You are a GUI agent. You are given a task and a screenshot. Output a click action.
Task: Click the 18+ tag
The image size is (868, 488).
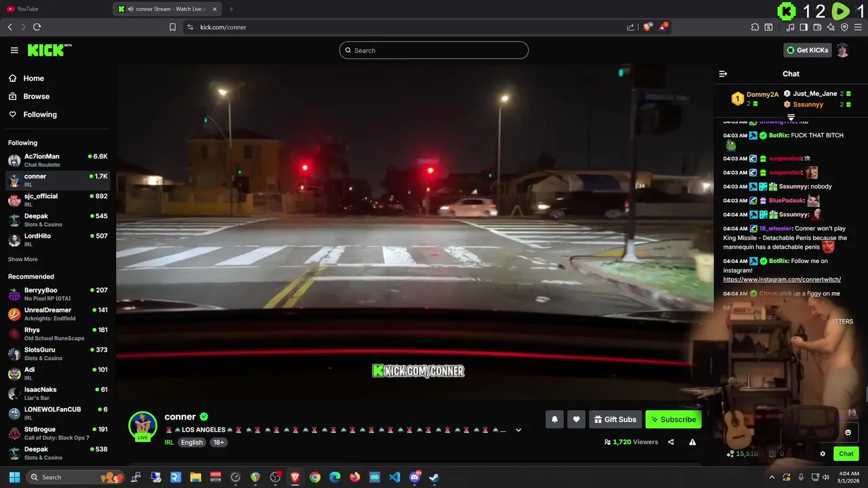(218, 443)
